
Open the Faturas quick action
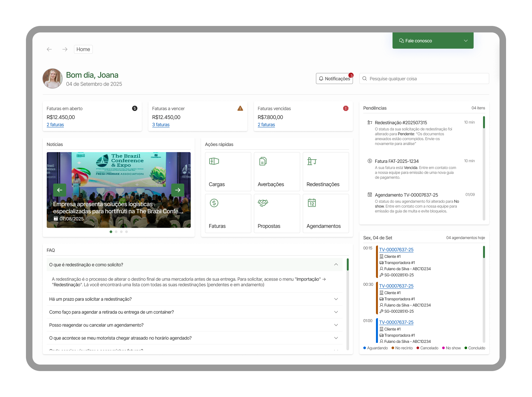pyautogui.click(x=228, y=213)
